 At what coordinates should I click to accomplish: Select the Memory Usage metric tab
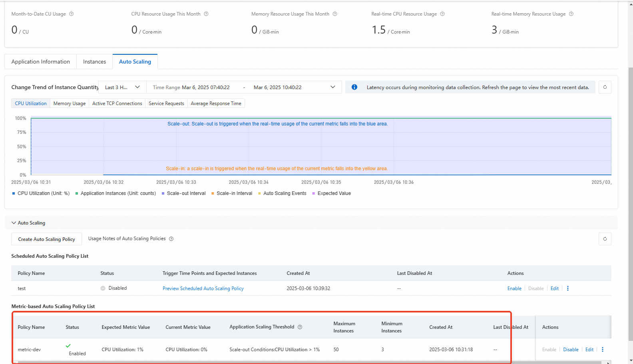pos(70,103)
